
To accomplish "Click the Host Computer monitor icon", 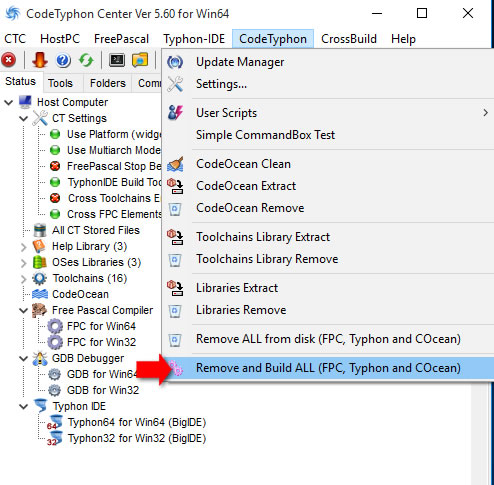I will coord(25,102).
